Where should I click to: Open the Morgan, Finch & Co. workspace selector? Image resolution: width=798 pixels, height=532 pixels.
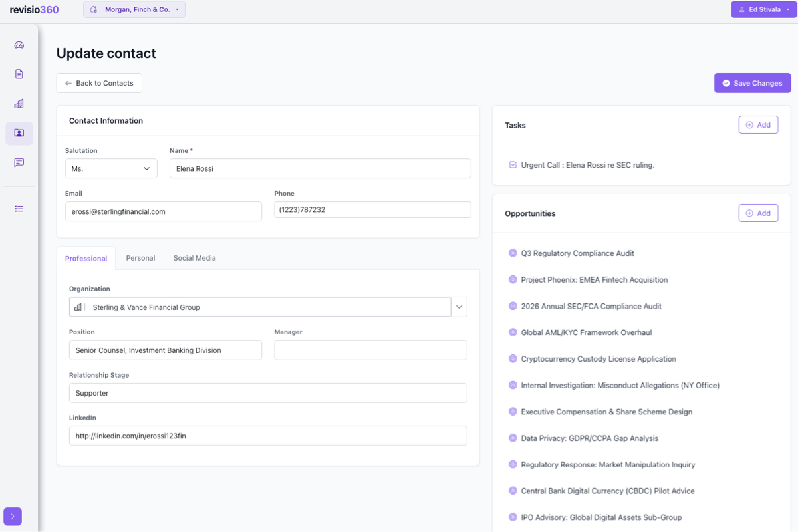134,10
